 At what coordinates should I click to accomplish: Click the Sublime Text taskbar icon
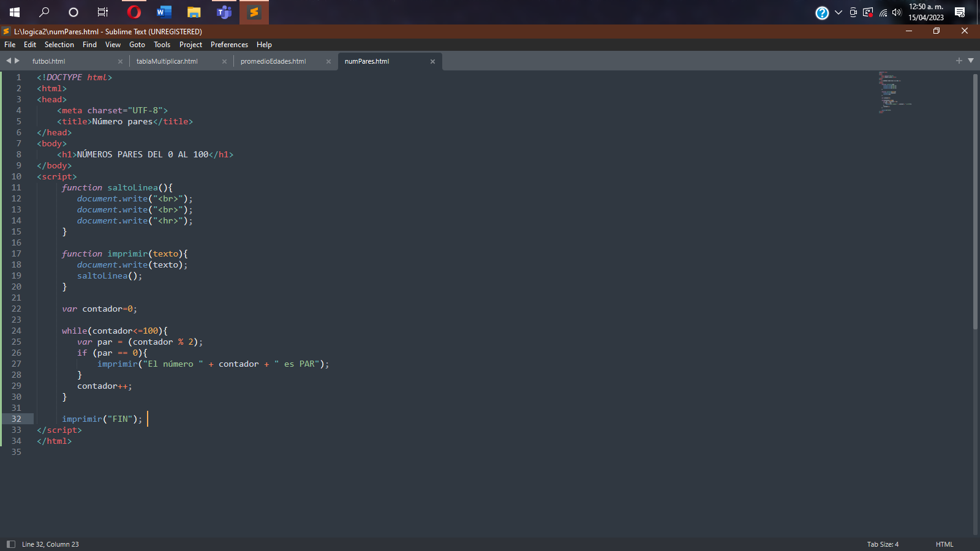pyautogui.click(x=254, y=12)
